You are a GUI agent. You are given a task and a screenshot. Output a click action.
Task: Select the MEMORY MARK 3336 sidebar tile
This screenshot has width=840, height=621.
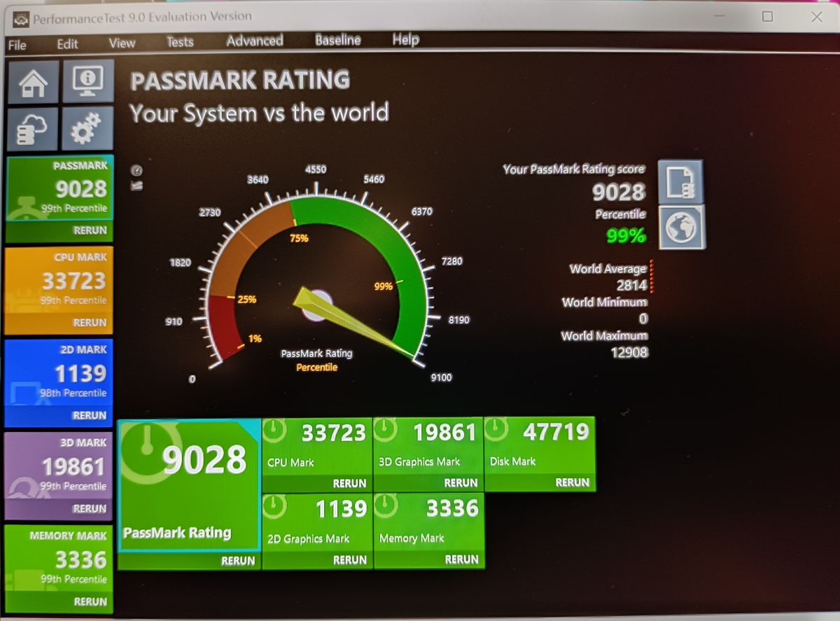tap(58, 559)
